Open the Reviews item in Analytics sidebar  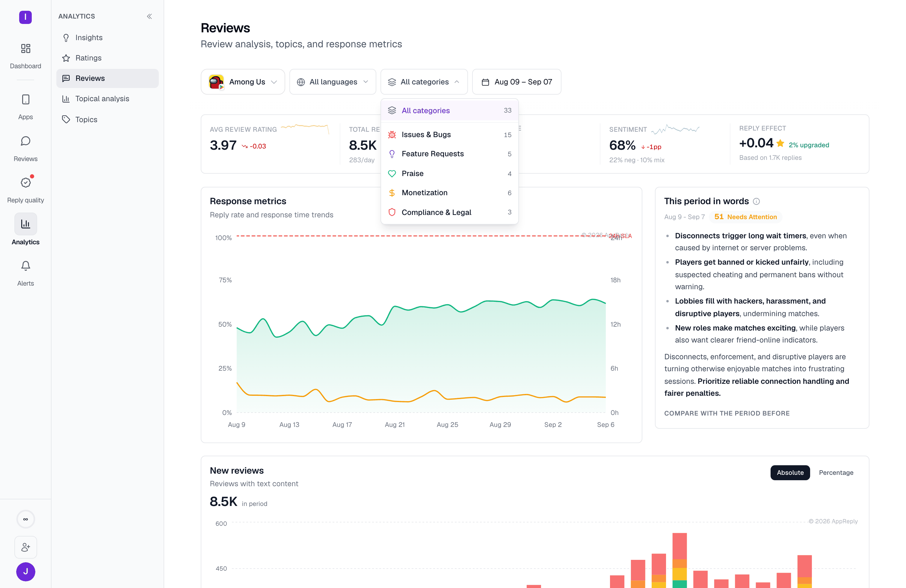tap(107, 78)
